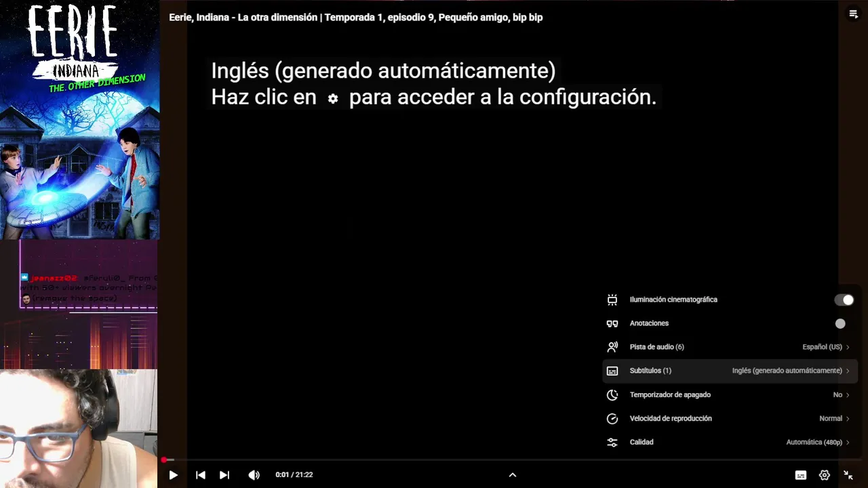Click the 'Normal' playback speed value
This screenshot has height=488, width=868.
point(831,418)
